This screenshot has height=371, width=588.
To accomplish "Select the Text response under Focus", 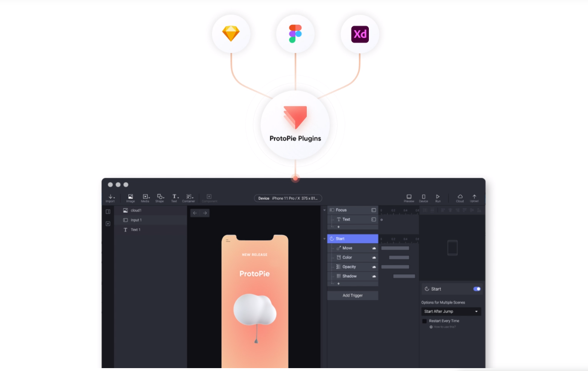I will click(353, 219).
